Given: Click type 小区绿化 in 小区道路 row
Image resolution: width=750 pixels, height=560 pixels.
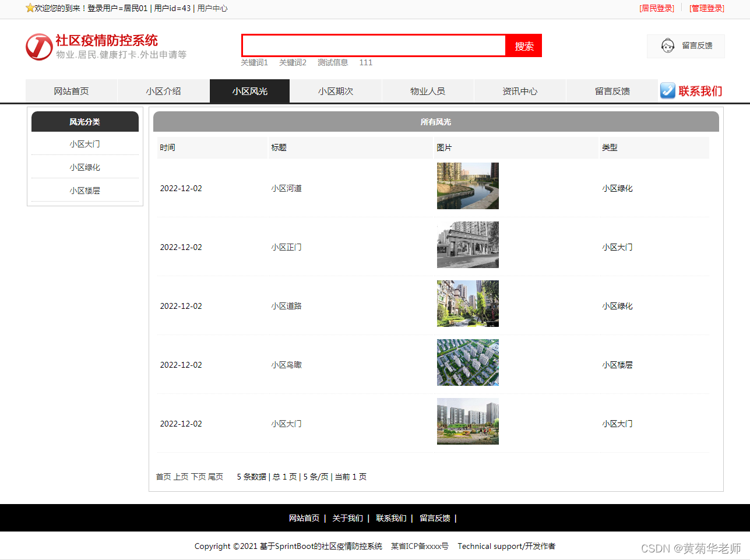Looking at the screenshot, I should (x=618, y=306).
